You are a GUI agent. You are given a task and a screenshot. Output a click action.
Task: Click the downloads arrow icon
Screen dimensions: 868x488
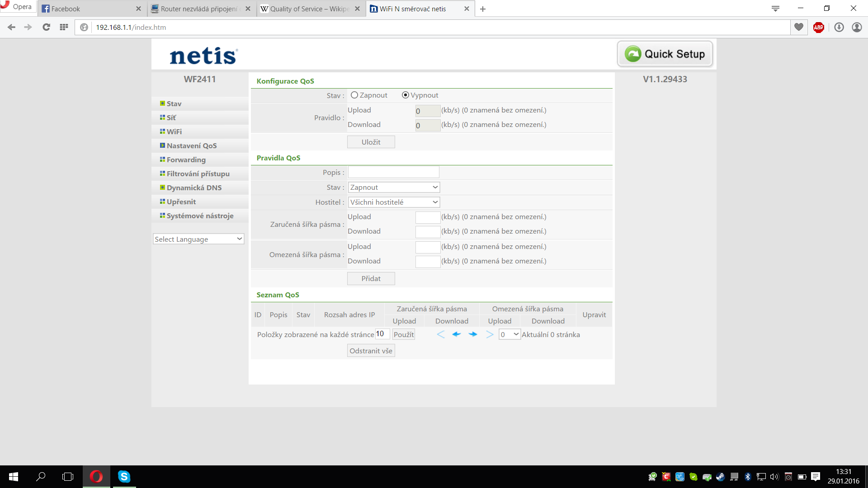pyautogui.click(x=839, y=27)
